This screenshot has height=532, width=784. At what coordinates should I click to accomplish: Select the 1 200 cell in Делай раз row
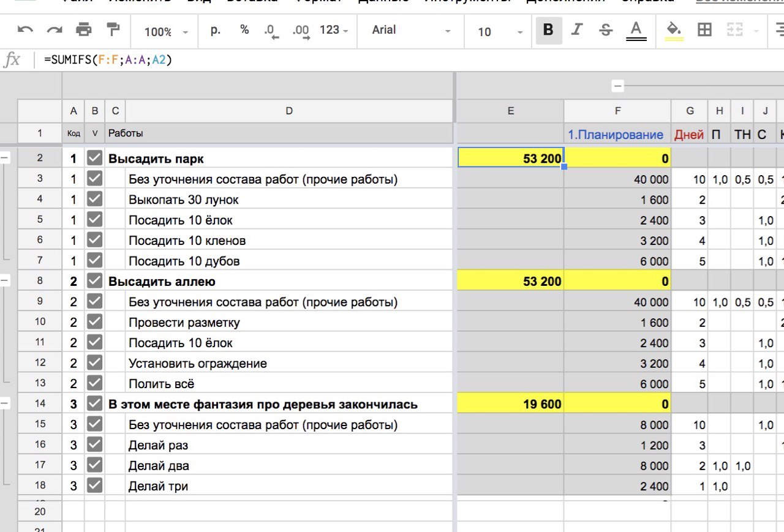617,446
